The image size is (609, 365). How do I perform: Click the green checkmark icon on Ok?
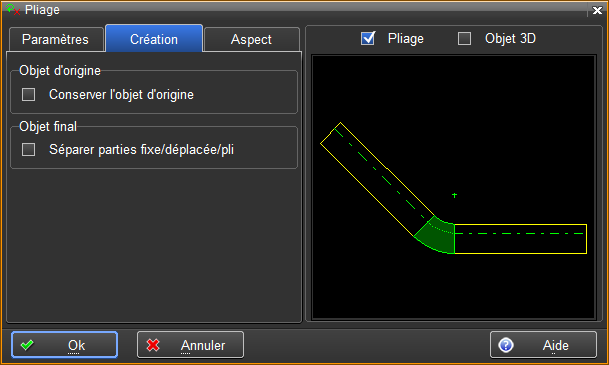pyautogui.click(x=27, y=345)
